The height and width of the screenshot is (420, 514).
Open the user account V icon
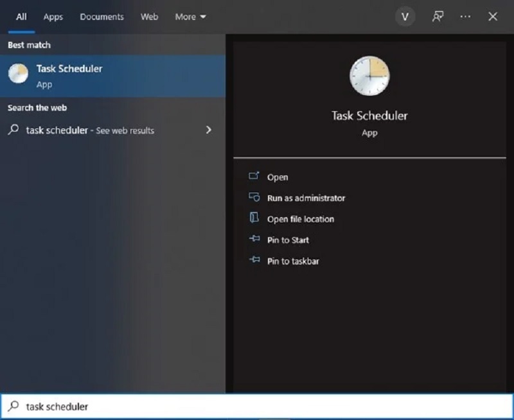tap(405, 16)
